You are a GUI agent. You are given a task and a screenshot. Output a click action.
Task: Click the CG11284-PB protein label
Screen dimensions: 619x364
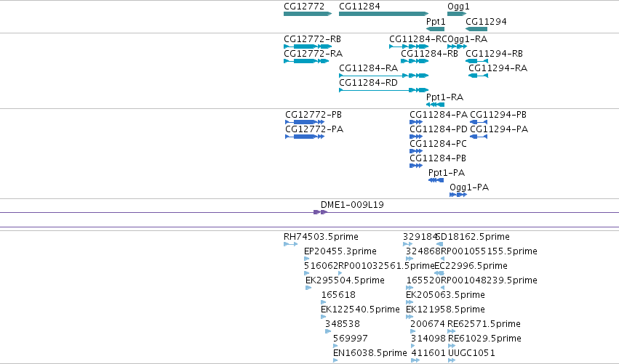[438, 158]
